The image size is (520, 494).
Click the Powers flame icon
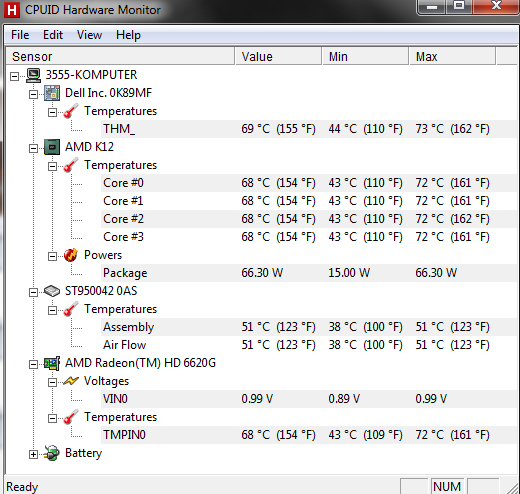click(71, 255)
